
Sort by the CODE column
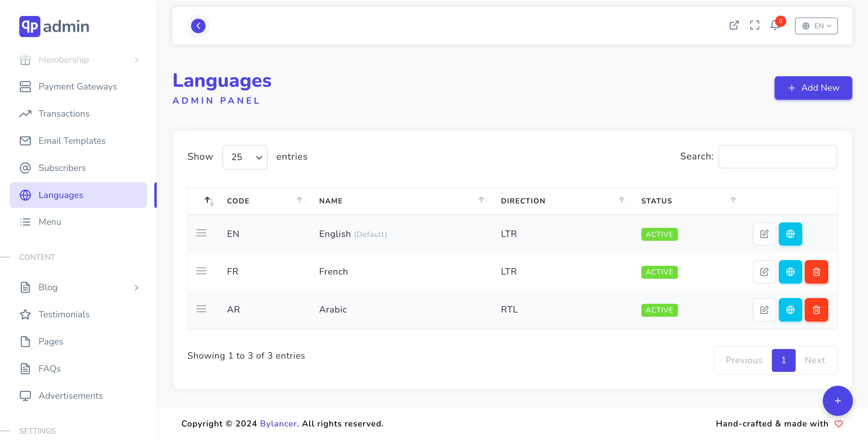click(x=266, y=201)
